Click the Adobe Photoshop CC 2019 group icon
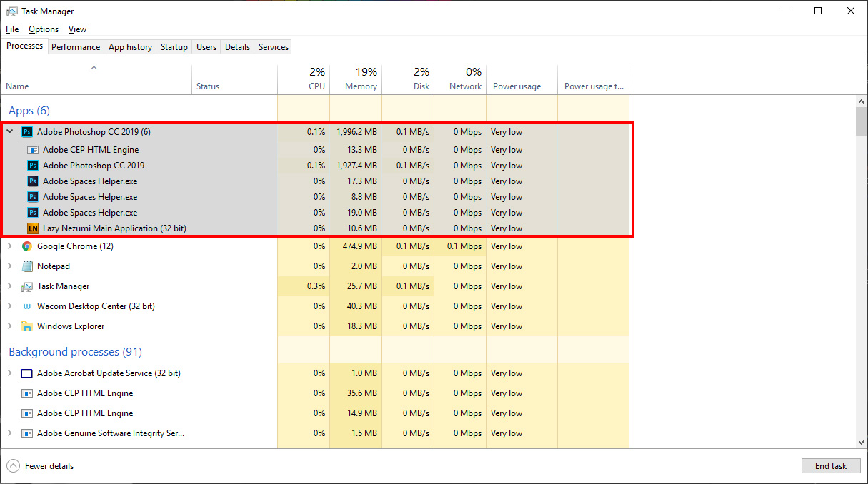This screenshot has height=484, width=868. pos(27,132)
